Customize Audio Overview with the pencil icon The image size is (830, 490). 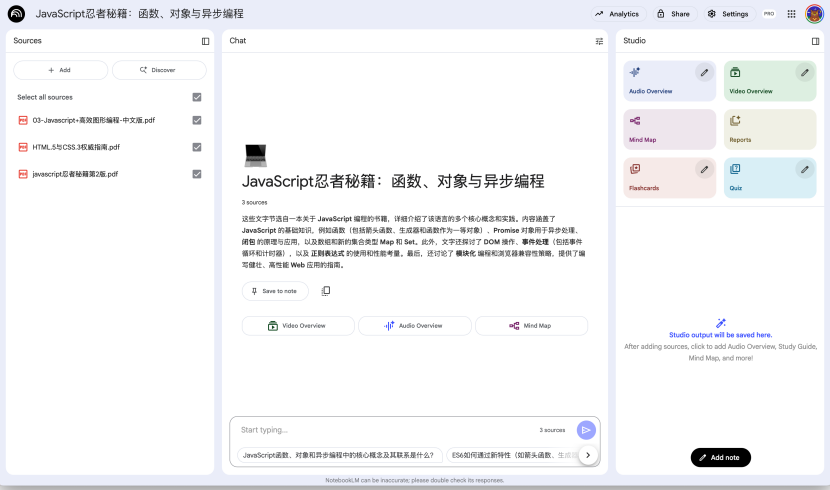point(704,73)
